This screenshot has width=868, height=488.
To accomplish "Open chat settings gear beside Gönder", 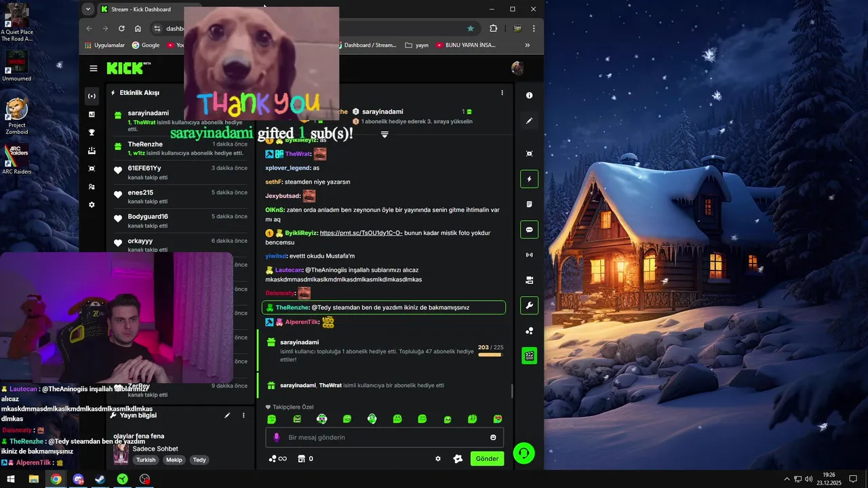I will click(438, 459).
